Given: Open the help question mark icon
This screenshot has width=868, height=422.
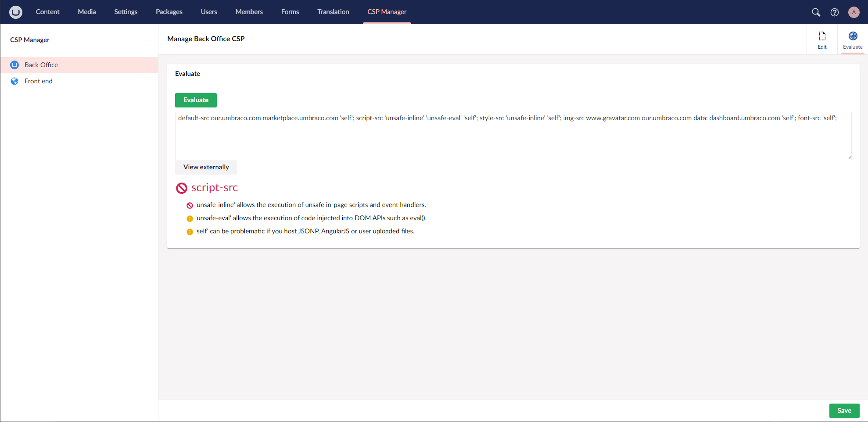Looking at the screenshot, I should pyautogui.click(x=835, y=12).
